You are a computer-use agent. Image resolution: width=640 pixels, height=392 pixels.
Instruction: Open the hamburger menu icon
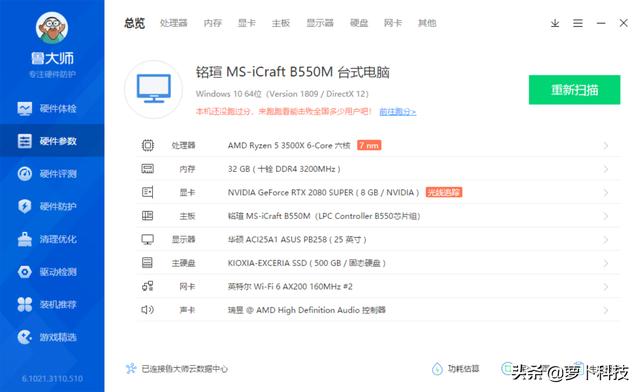(x=578, y=23)
